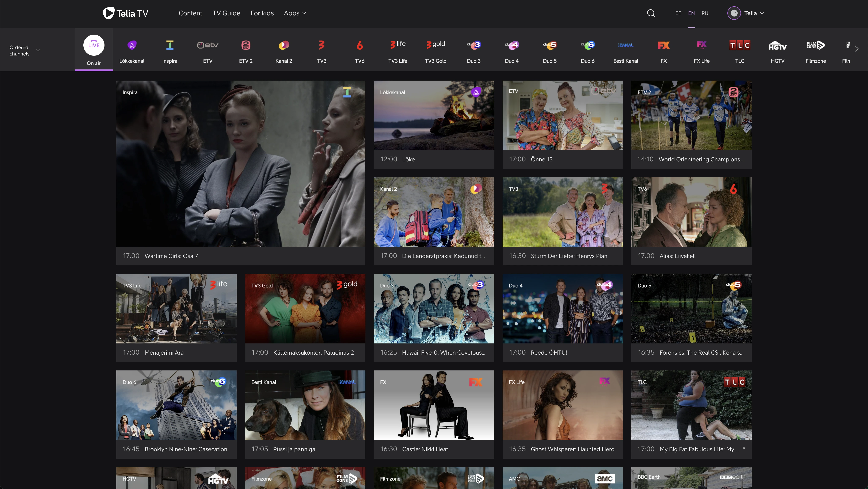Screen dimensions: 868x489
Task: Advance channel strip with right arrow
Action: (857, 49)
